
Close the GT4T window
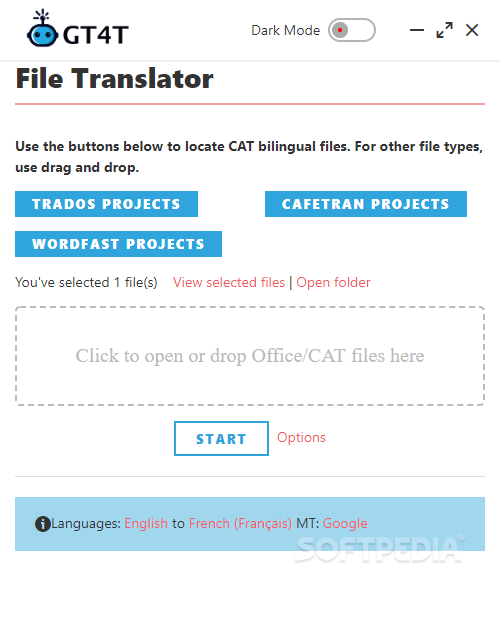[472, 30]
